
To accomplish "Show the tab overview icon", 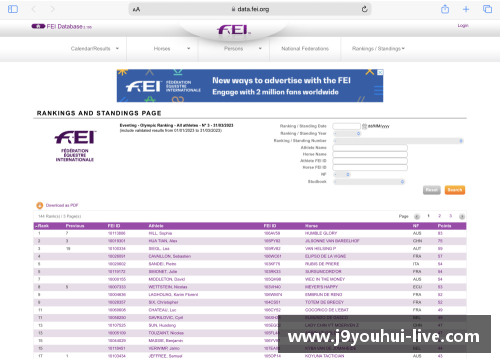I will tap(487, 9).
